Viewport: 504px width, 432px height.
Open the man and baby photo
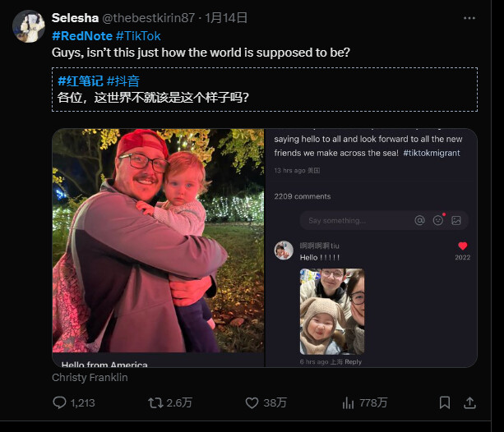click(x=158, y=241)
